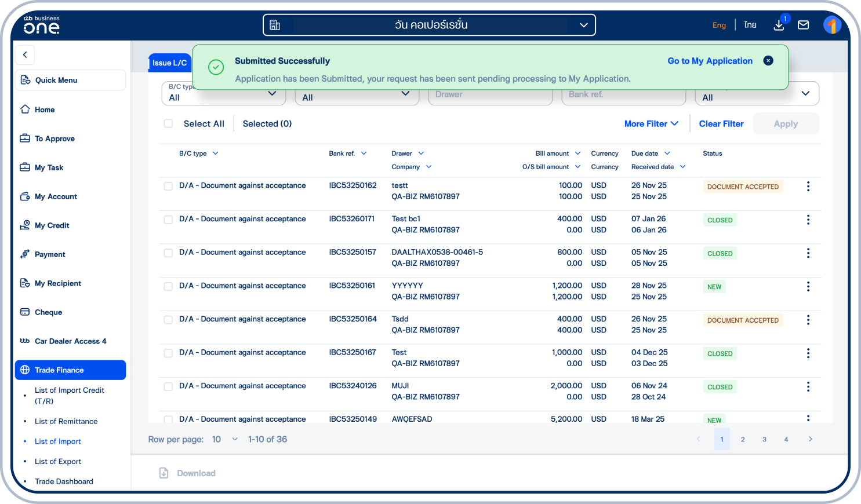Select checkbox for Tsdd drawer row

pos(168,320)
